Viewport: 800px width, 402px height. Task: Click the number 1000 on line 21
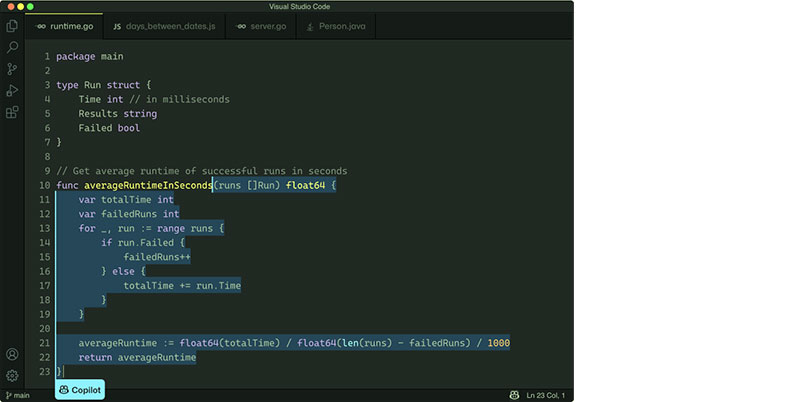tap(498, 343)
